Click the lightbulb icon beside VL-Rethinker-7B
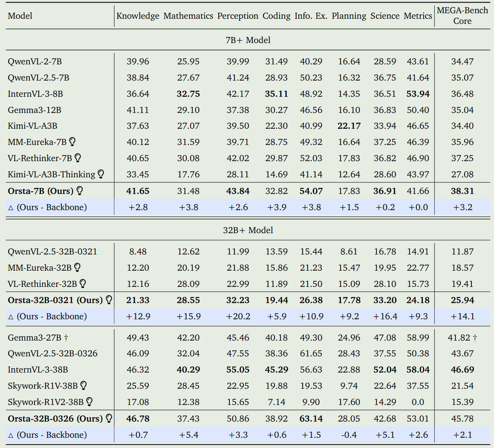The image size is (494, 448). (x=78, y=158)
